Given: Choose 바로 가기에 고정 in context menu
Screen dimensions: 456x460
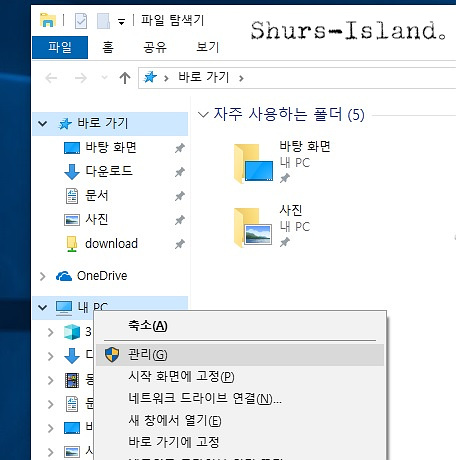Looking at the screenshot, I should click(240, 442).
